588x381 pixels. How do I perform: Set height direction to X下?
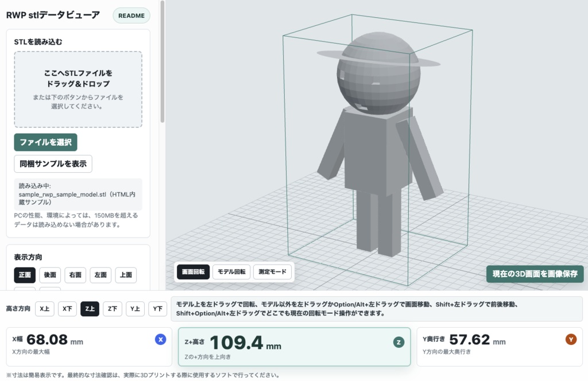click(67, 309)
